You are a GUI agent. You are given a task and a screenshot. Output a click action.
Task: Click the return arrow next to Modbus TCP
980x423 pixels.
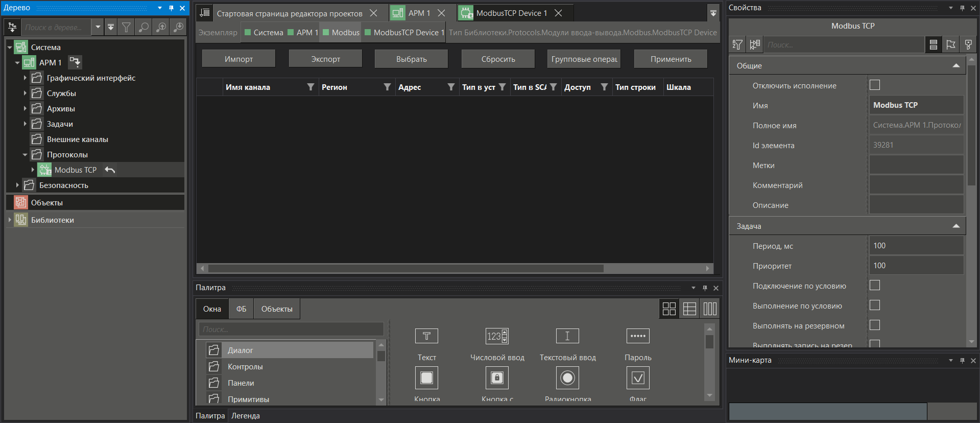(110, 170)
